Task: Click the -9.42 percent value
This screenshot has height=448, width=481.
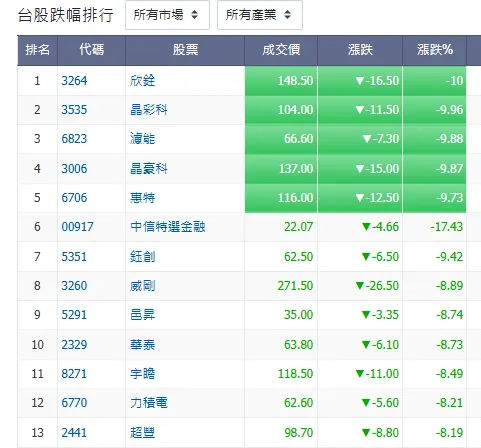Action: (450, 257)
